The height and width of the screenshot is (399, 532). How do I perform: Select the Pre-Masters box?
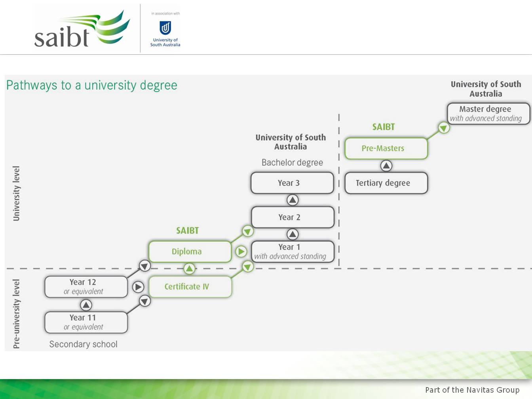coord(386,148)
